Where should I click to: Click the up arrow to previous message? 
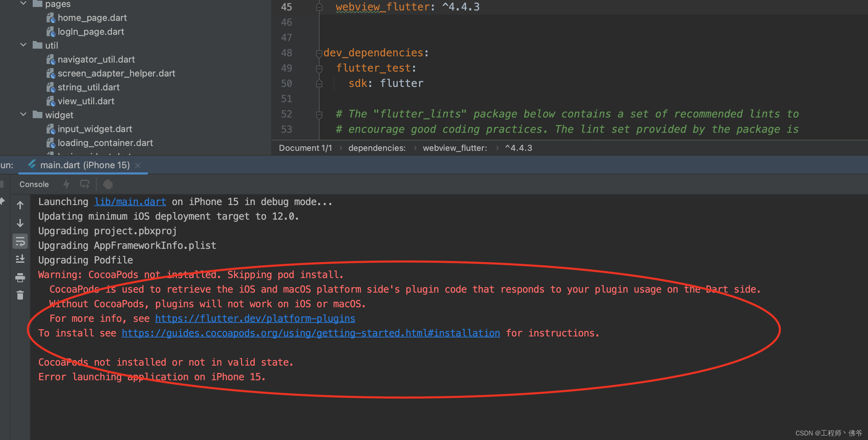21,205
